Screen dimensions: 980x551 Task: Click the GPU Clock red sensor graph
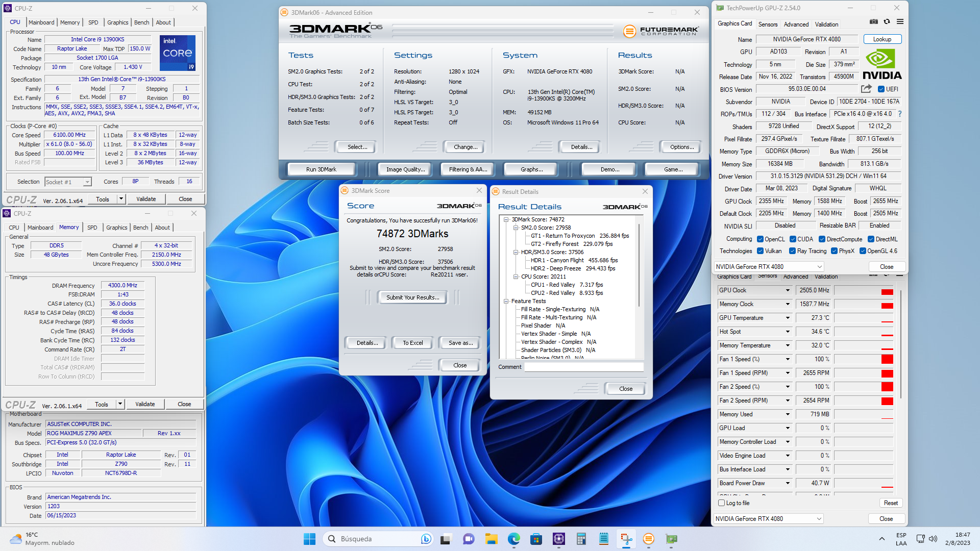(x=864, y=290)
